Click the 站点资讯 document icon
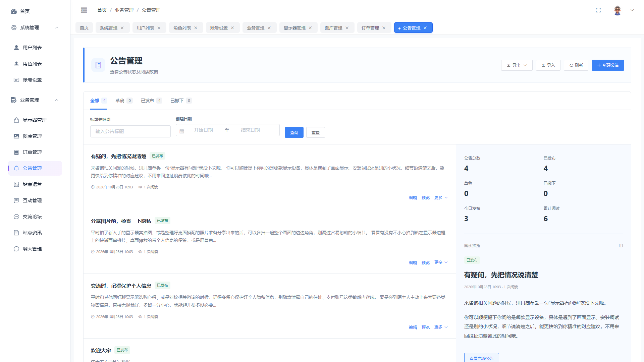Viewport: 644px width, 362px height. (16, 233)
